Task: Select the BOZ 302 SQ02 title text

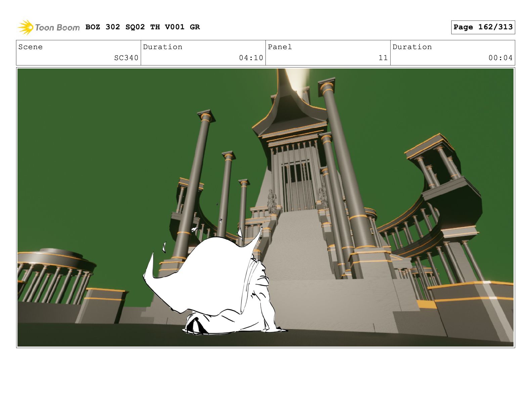Action: [142, 27]
